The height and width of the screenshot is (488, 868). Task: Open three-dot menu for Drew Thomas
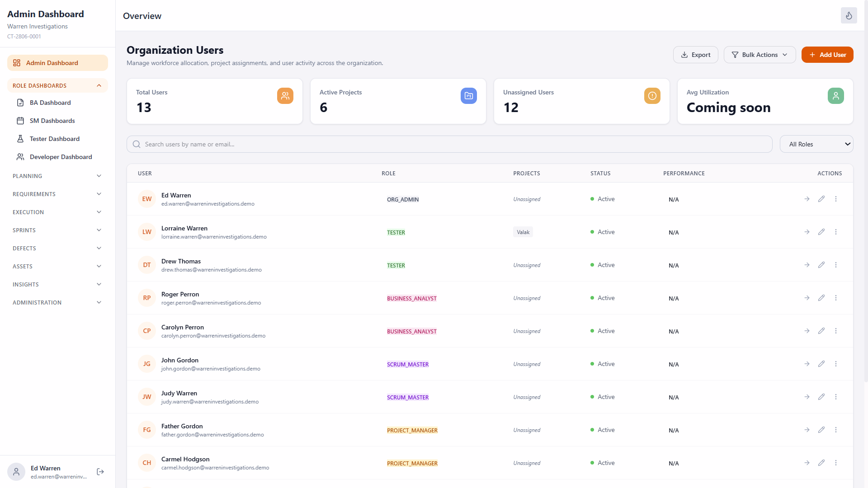click(836, 265)
